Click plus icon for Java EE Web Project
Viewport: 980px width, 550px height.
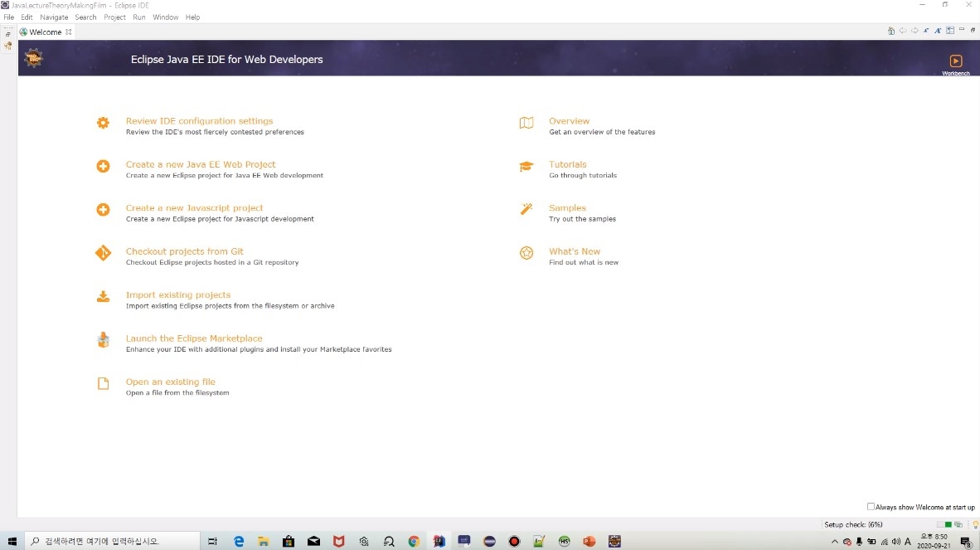tap(103, 166)
